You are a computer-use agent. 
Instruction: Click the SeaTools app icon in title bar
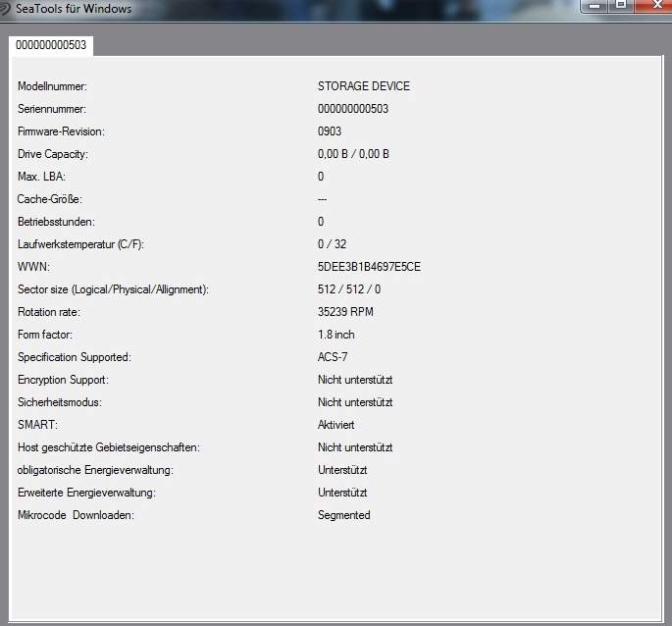4,8
